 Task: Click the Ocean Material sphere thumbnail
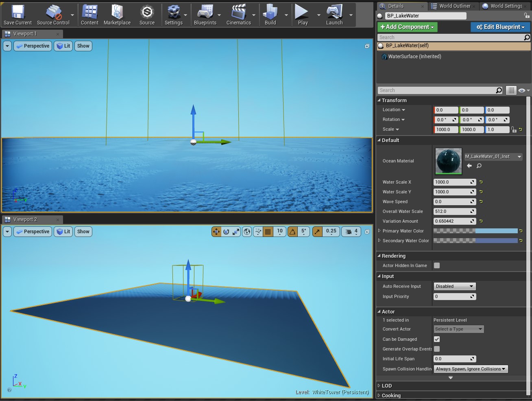449,161
